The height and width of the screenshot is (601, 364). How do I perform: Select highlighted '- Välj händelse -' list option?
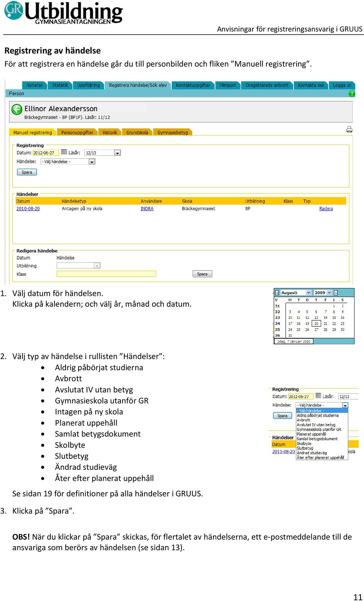(x=322, y=411)
